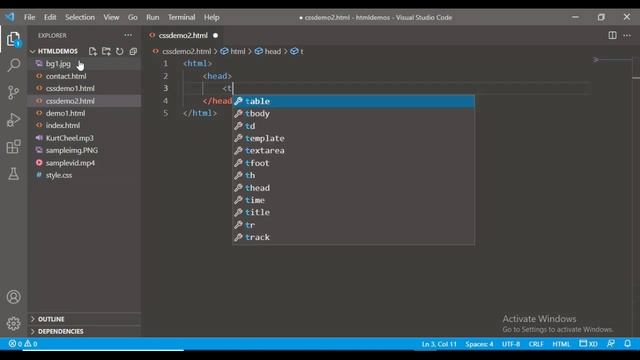Open the Run and Debug view

(13, 120)
